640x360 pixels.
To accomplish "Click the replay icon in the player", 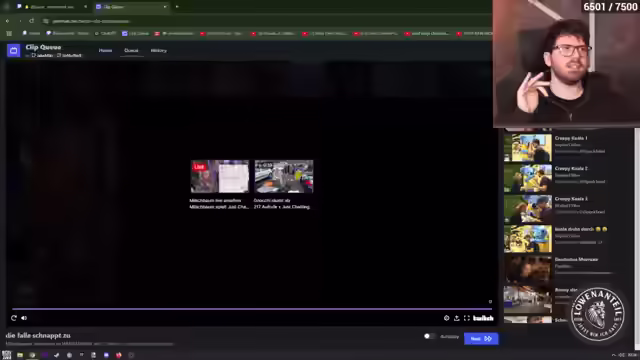I will (x=14, y=318).
